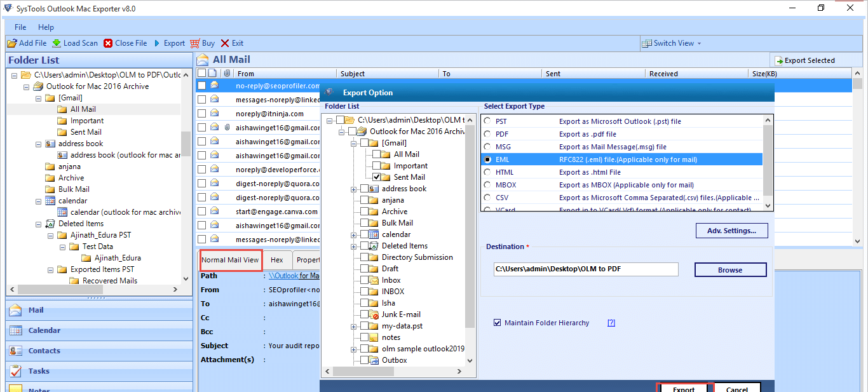This screenshot has width=868, height=392.
Task: Check the All Mail checkbox in export dialog
Action: pyautogui.click(x=377, y=154)
